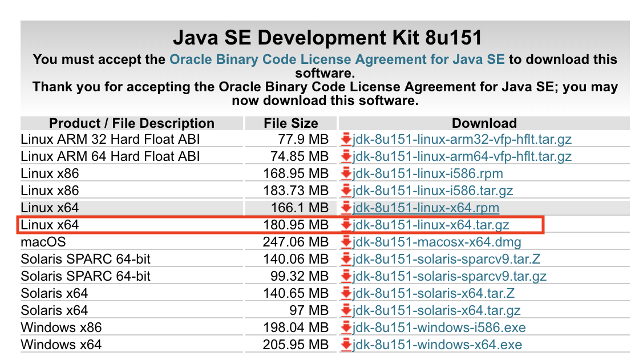Click the 198.04 MB file size

click(296, 327)
